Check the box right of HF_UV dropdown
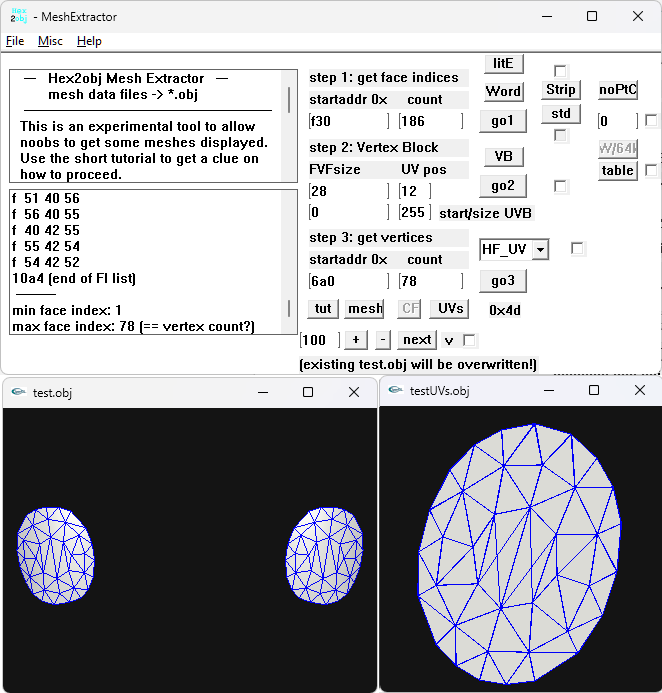The height and width of the screenshot is (693, 662). (577, 249)
